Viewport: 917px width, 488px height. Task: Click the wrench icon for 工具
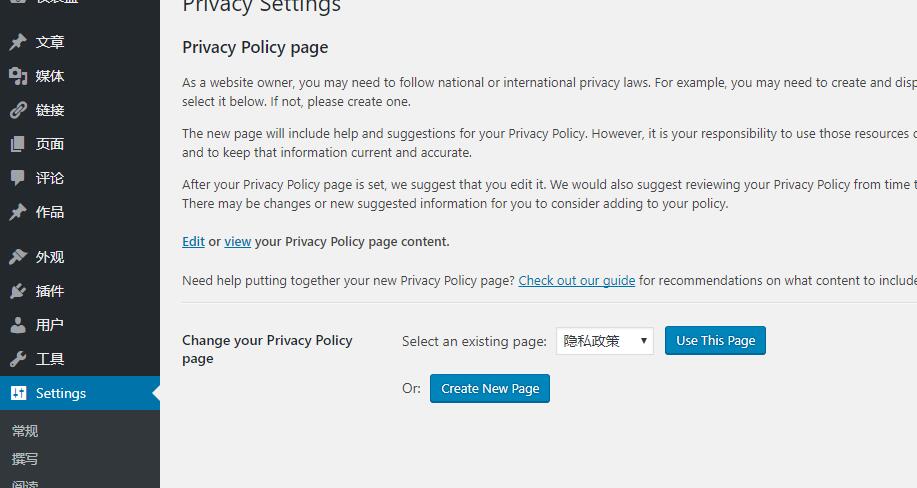tap(18, 359)
